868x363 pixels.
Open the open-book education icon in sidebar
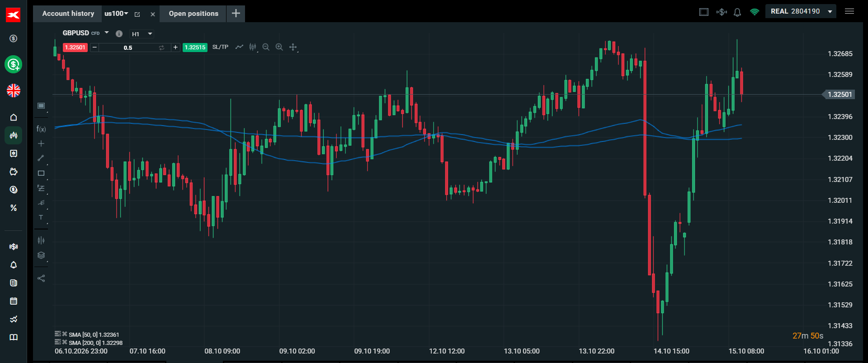pyautogui.click(x=14, y=337)
